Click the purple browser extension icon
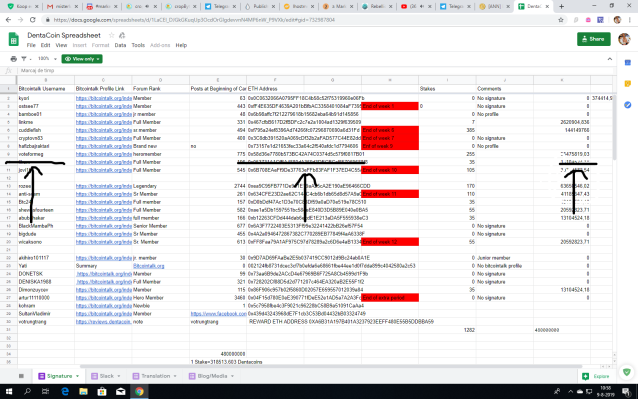 click(600, 20)
